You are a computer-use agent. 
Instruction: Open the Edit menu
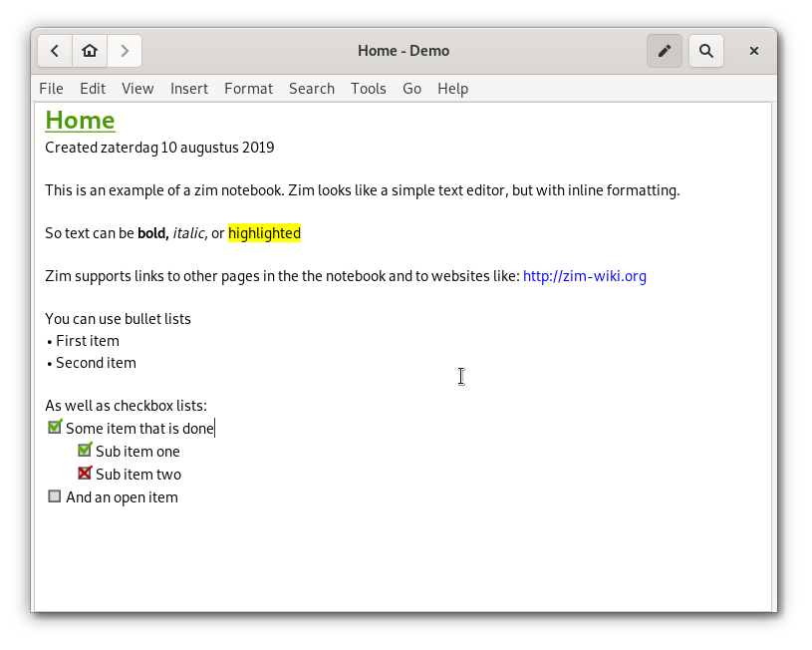point(93,89)
